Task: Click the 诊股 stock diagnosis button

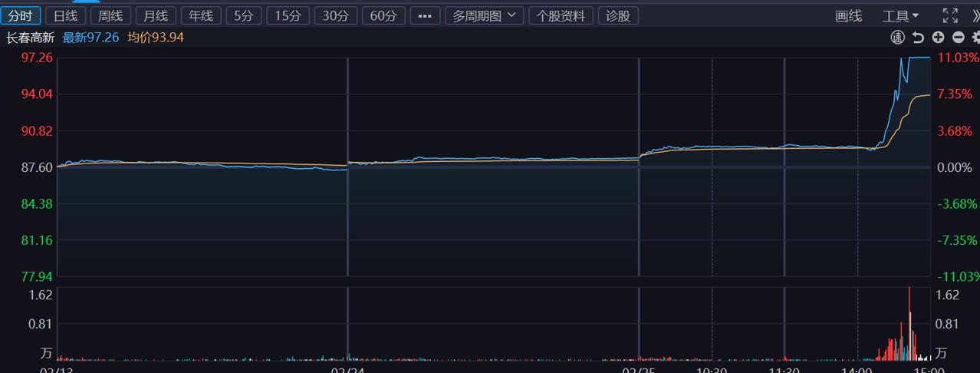Action: (x=618, y=15)
